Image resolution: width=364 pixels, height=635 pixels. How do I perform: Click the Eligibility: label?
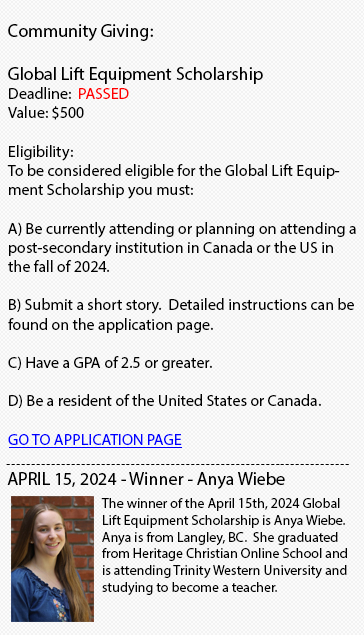pyautogui.click(x=41, y=152)
